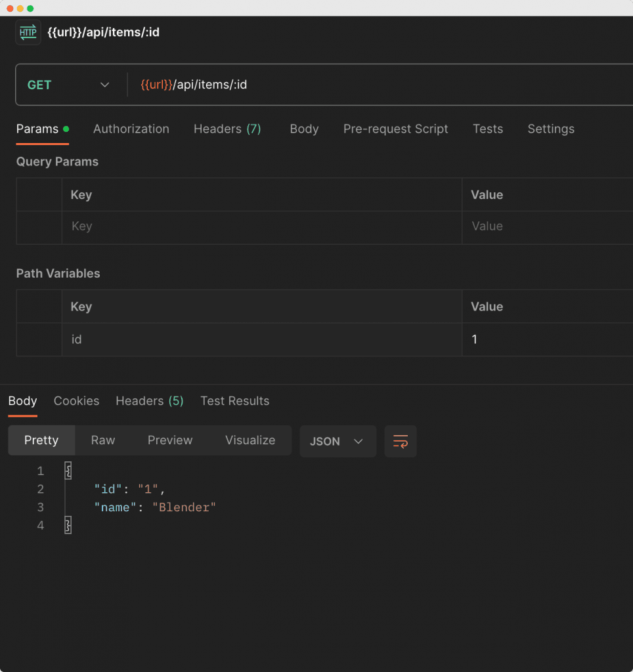Open the JSON response format dropdown
The height and width of the screenshot is (672, 633).
click(x=338, y=441)
